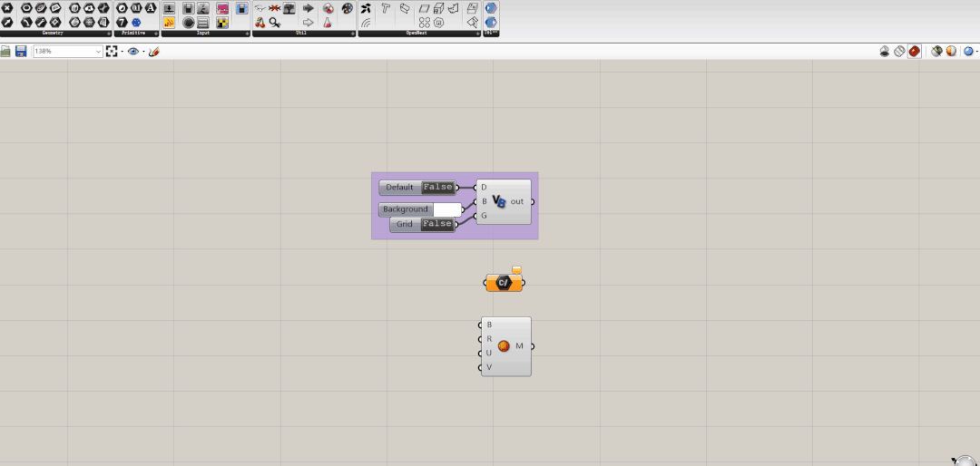This screenshot has width=980, height=466.
Task: Click the Zoom Extents icon
Action: [x=112, y=51]
